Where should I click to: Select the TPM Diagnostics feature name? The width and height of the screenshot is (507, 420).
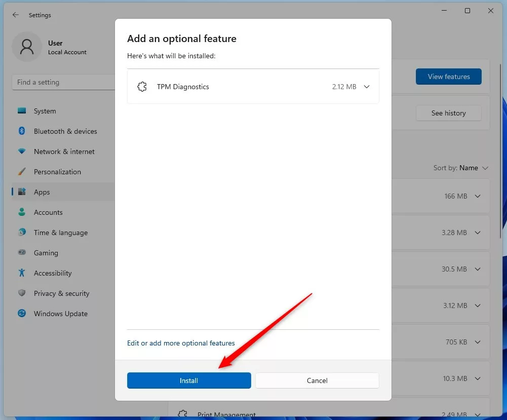point(183,87)
